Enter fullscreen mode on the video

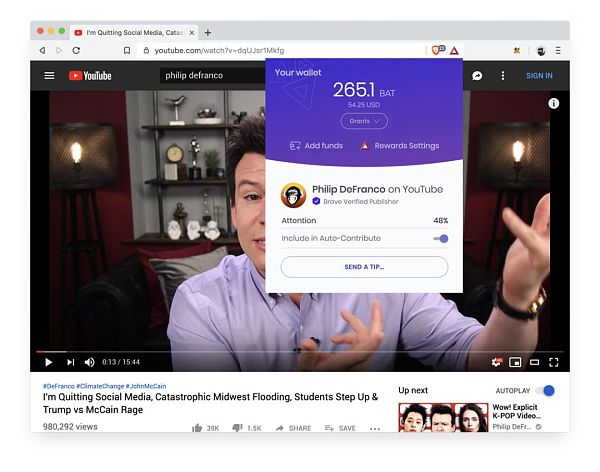554,362
